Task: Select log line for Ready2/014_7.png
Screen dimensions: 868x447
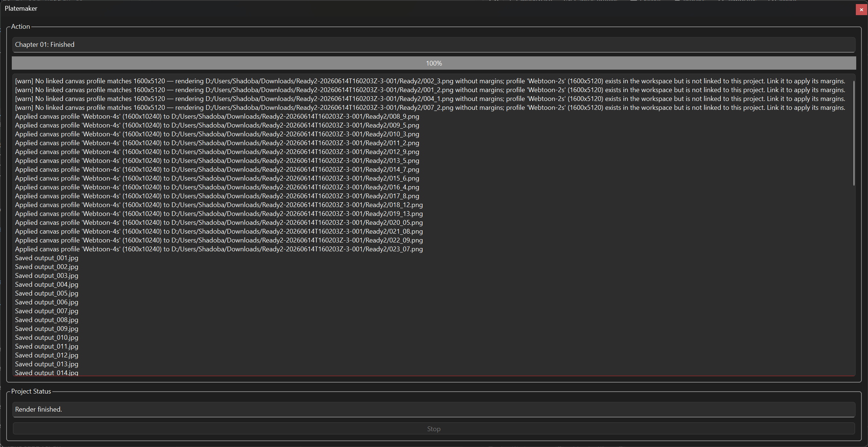Action: (x=217, y=170)
